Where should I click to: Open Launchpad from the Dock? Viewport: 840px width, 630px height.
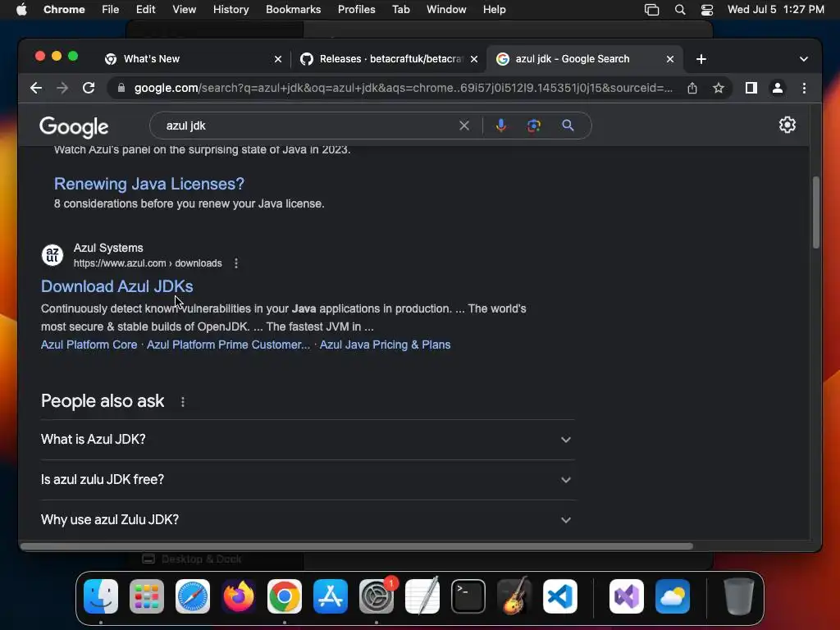[x=147, y=596]
